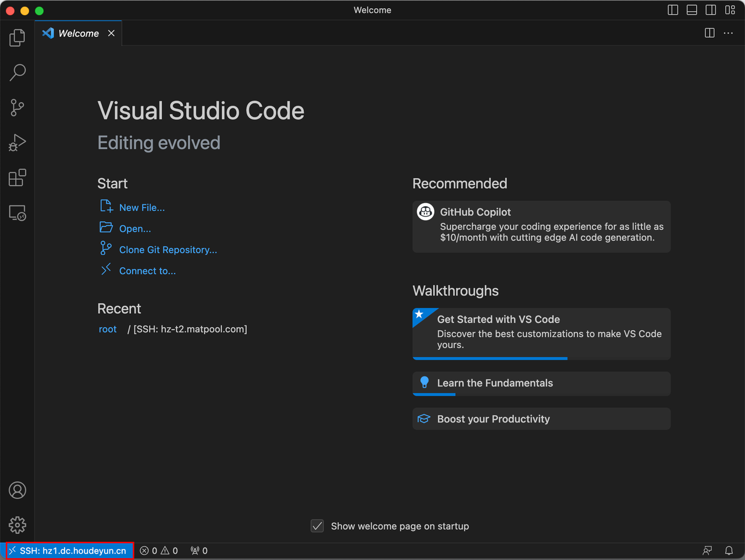Open Remote Explorer in activity bar
Viewport: 745px width, 560px height.
click(17, 213)
